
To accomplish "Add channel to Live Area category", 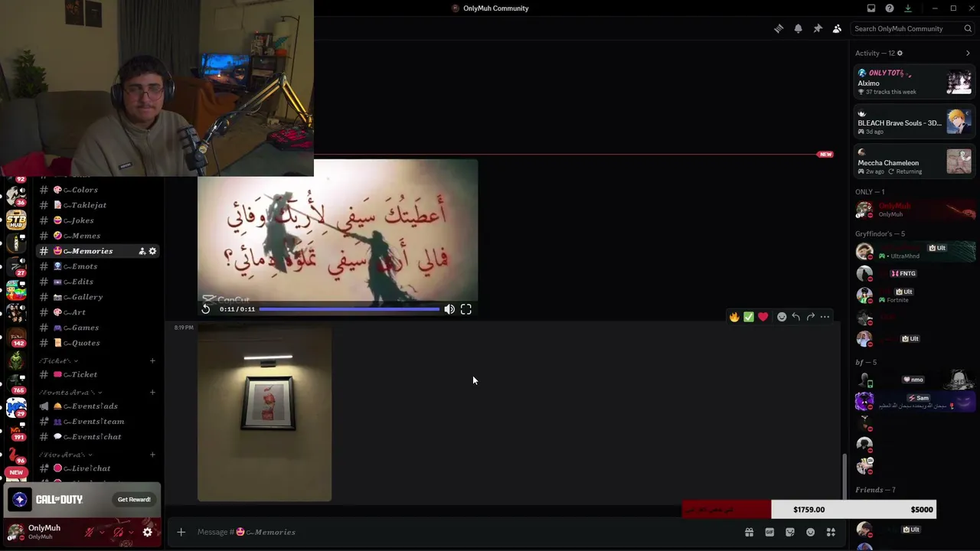I will click(x=152, y=455).
